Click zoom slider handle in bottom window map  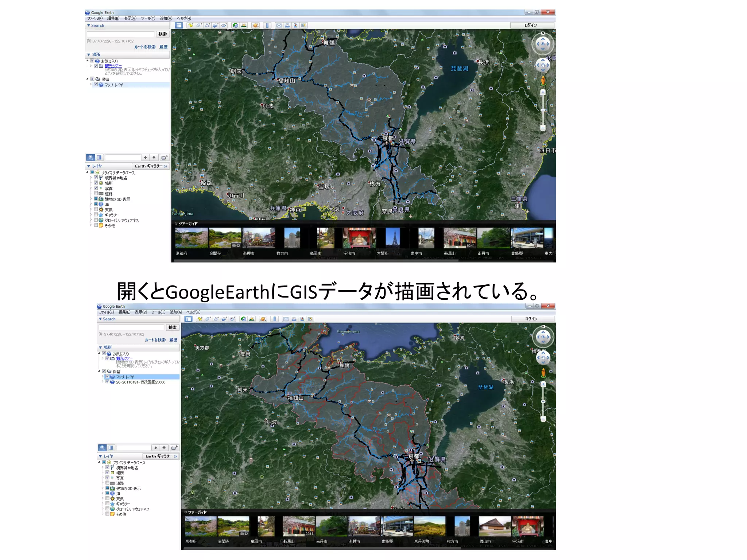click(543, 401)
